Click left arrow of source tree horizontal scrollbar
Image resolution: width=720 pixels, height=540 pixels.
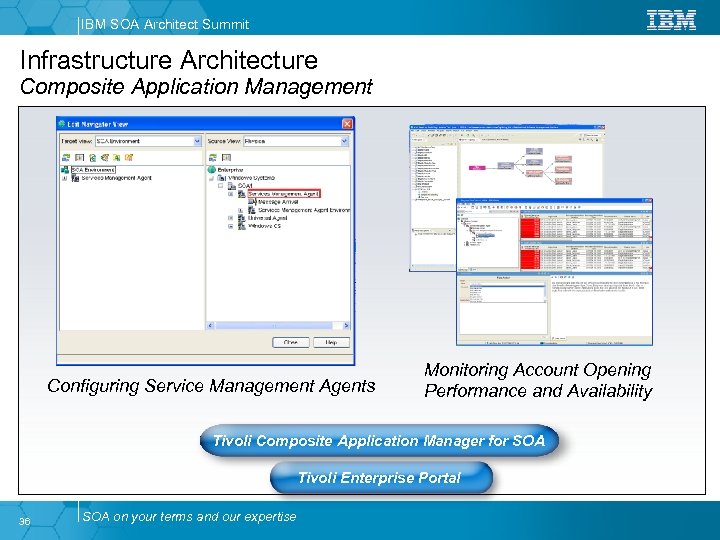click(210, 326)
